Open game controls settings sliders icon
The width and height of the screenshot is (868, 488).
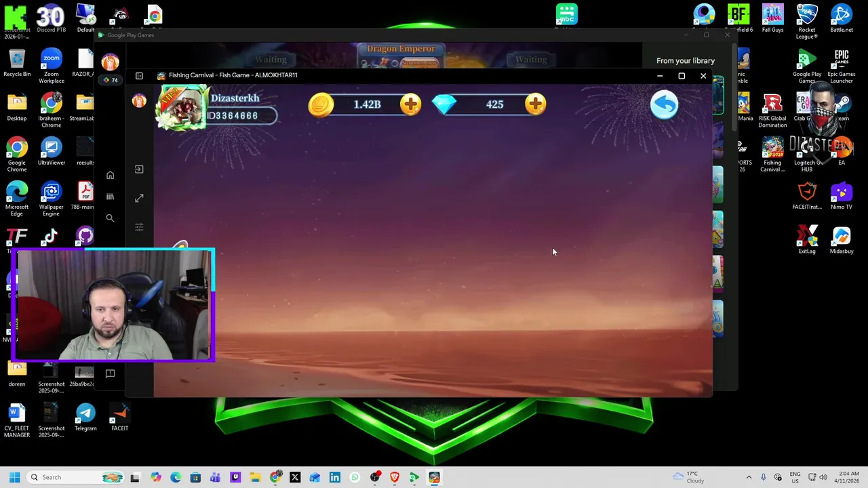(x=139, y=227)
